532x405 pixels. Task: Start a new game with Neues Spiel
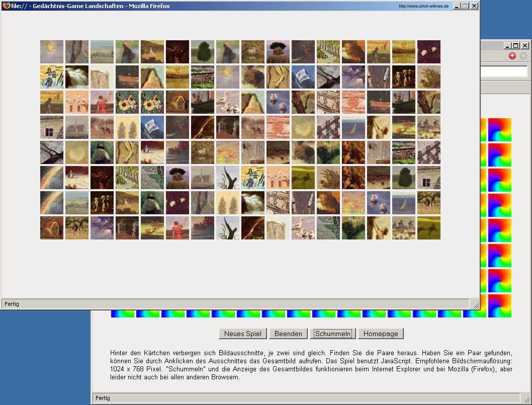[242, 334]
